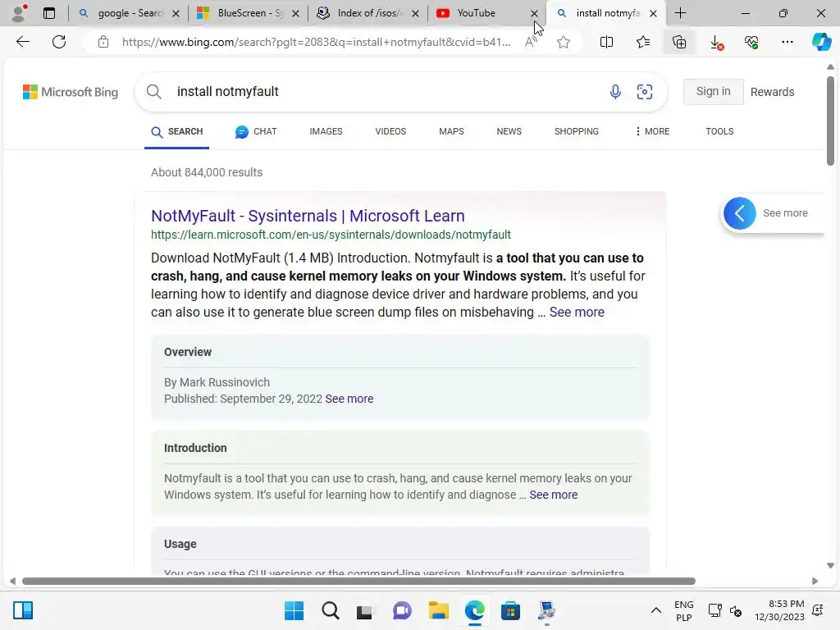This screenshot has width=840, height=630.
Task: Click the scroll down arrow
Action: coord(830,566)
